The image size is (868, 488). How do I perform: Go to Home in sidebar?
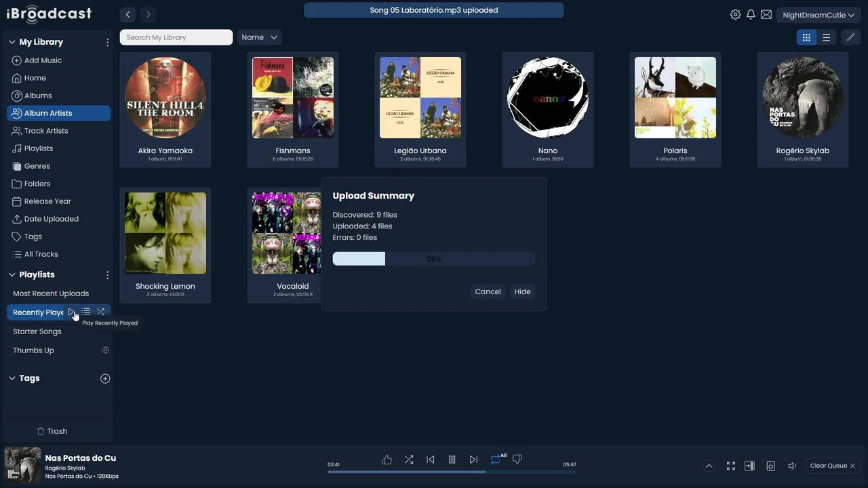pos(58,78)
